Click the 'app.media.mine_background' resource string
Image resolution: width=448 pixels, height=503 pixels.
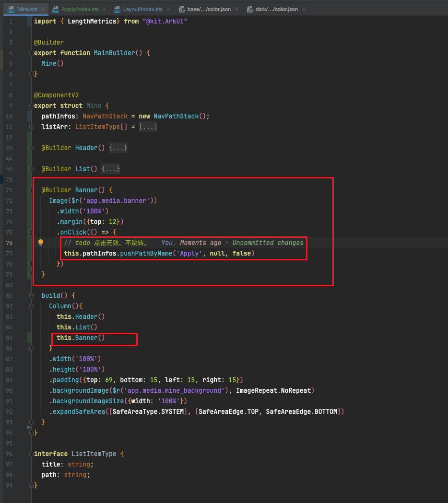[175, 390]
